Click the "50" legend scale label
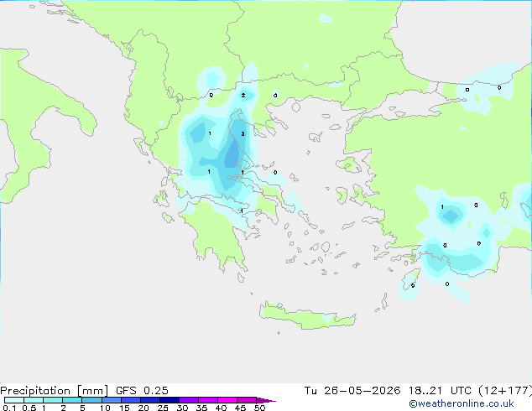This screenshot has width=532, height=411. [x=259, y=408]
